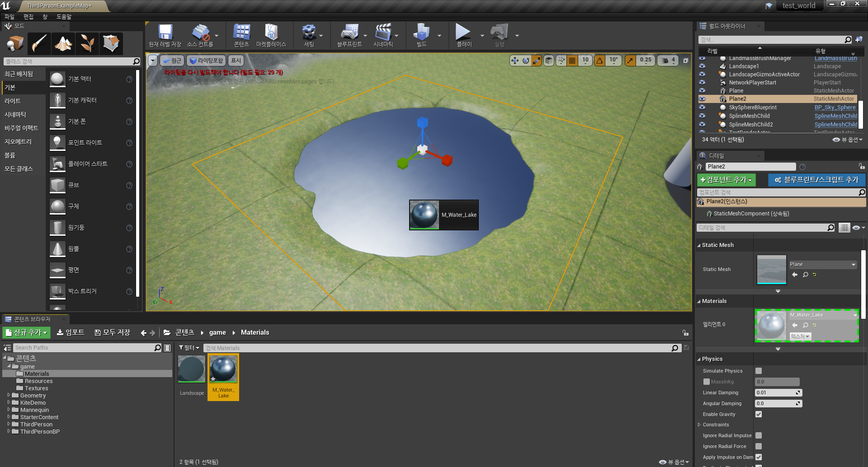Screen dimensions: 868x467
Task: Open the Edit menu
Action: click(28, 17)
